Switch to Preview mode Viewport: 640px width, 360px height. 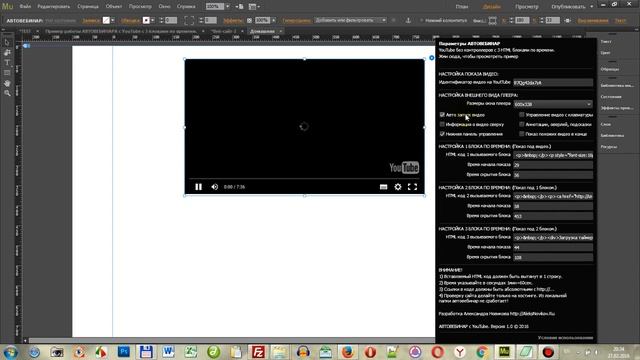[527, 7]
